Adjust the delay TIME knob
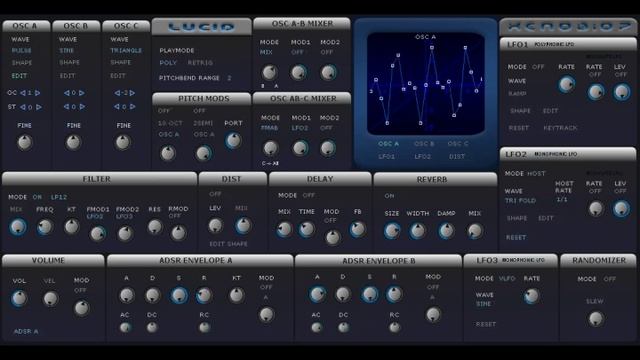Viewport: 640px width, 360px height. click(306, 229)
